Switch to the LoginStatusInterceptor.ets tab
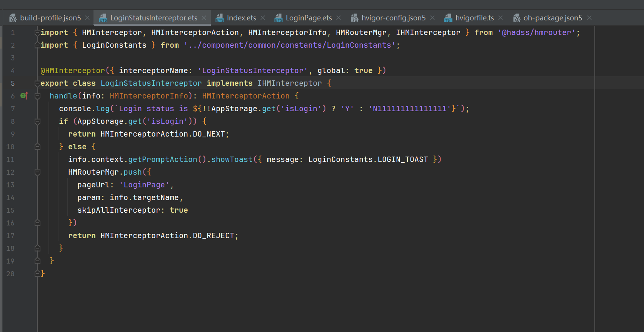The width and height of the screenshot is (644, 332). tap(153, 18)
